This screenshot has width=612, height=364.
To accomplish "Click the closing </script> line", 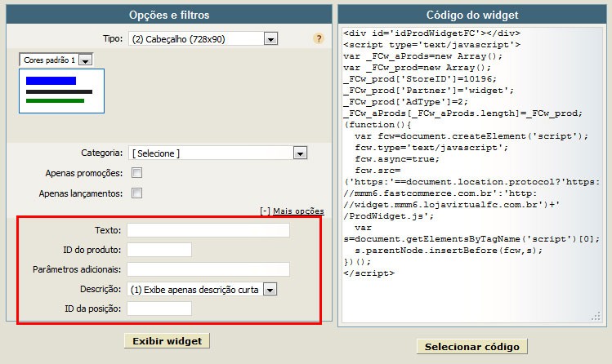I will coord(369,273).
